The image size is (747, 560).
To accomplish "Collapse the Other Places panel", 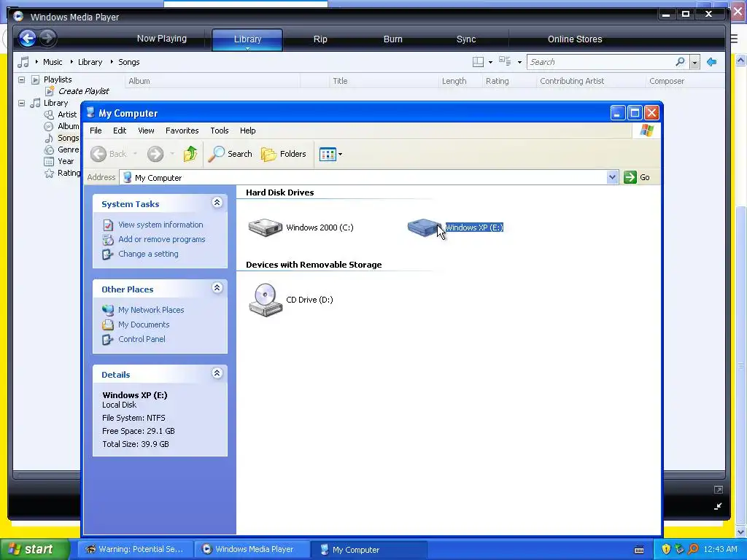I will 217,288.
